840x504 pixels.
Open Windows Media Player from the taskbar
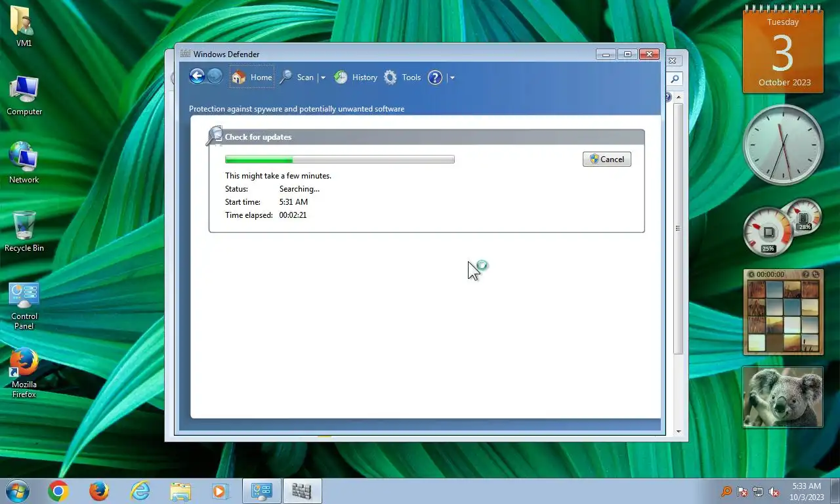click(x=220, y=491)
